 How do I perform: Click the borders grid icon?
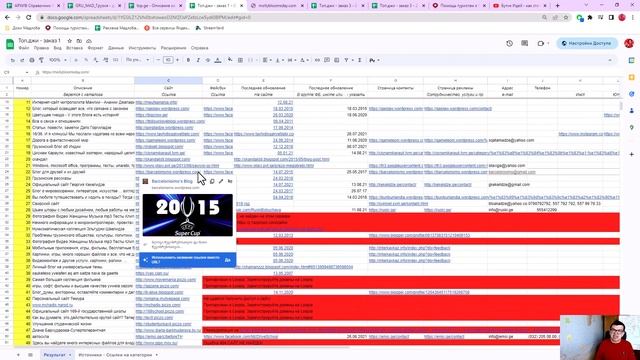(240, 60)
